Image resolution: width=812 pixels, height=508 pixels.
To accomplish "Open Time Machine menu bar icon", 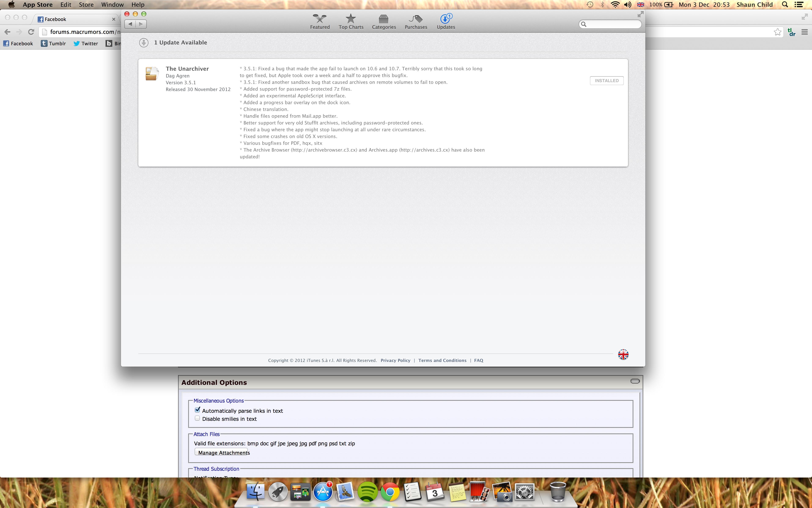I will [590, 5].
